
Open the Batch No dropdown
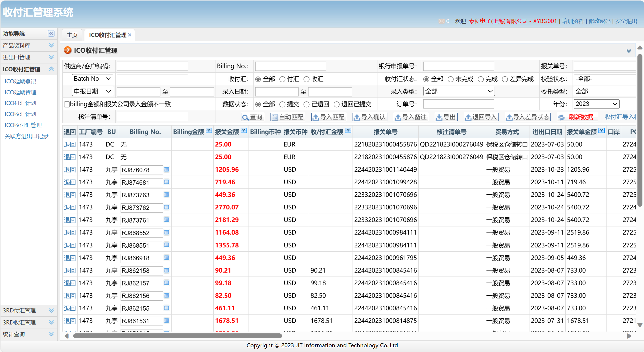tap(93, 79)
